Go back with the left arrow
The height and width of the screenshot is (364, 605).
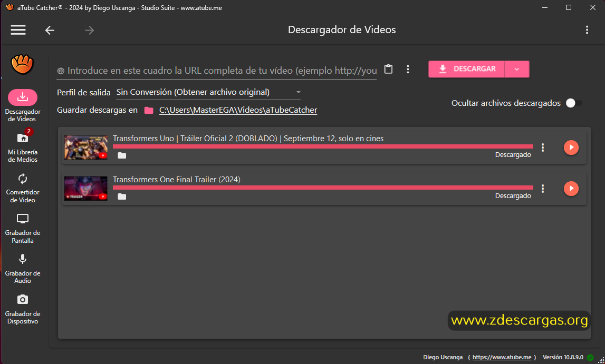pos(50,31)
